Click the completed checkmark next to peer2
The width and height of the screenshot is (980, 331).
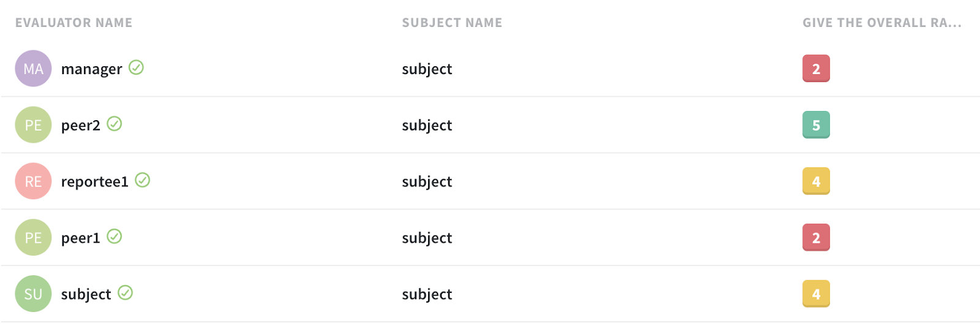coord(115,124)
